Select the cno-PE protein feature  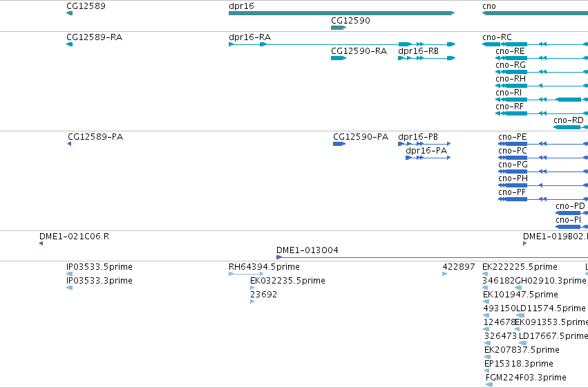543,144
